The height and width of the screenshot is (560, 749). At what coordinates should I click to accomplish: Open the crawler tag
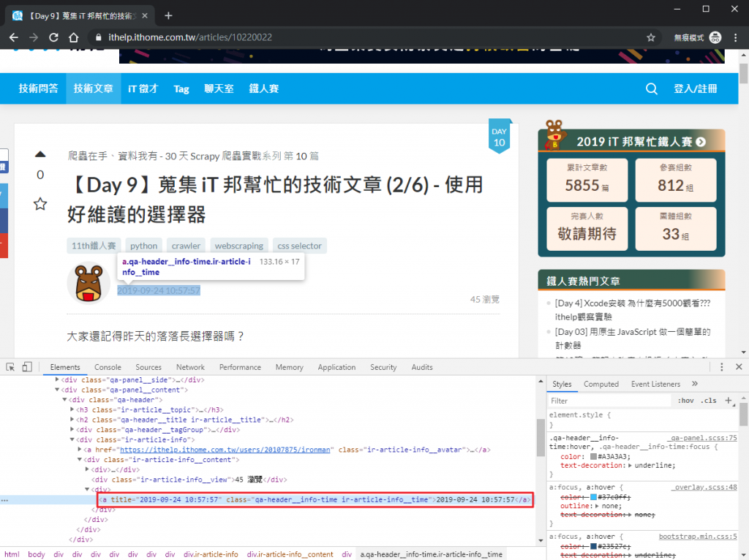point(186,246)
